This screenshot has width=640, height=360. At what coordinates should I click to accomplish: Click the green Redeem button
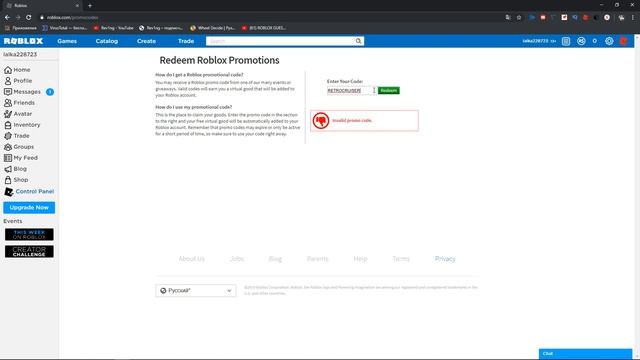389,91
